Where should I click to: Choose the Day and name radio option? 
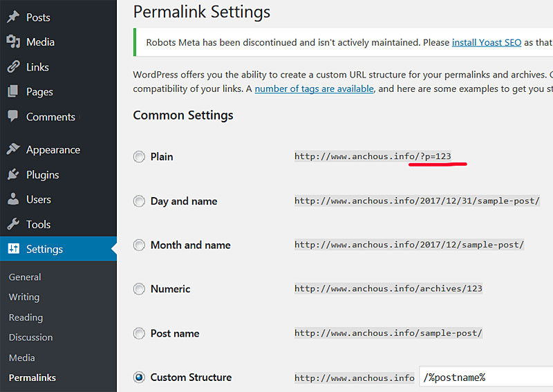(139, 201)
